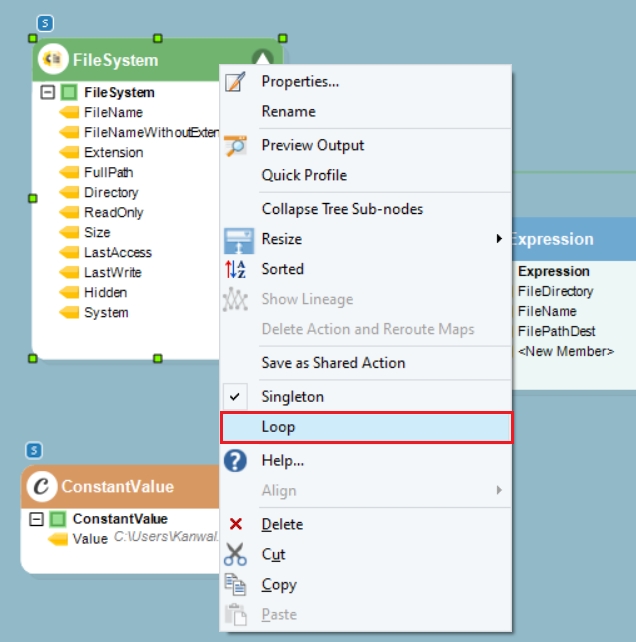This screenshot has height=642, width=636.
Task: Choose Cut from the context menu
Action: (x=366, y=554)
